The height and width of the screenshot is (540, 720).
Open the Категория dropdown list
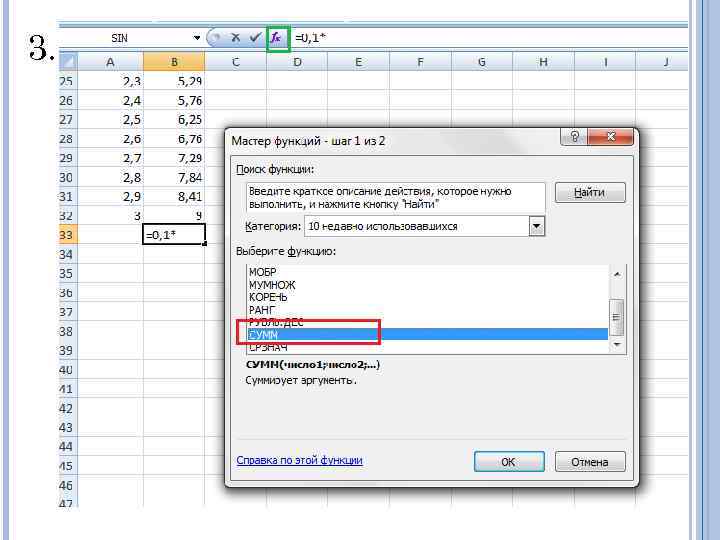pyautogui.click(x=536, y=226)
